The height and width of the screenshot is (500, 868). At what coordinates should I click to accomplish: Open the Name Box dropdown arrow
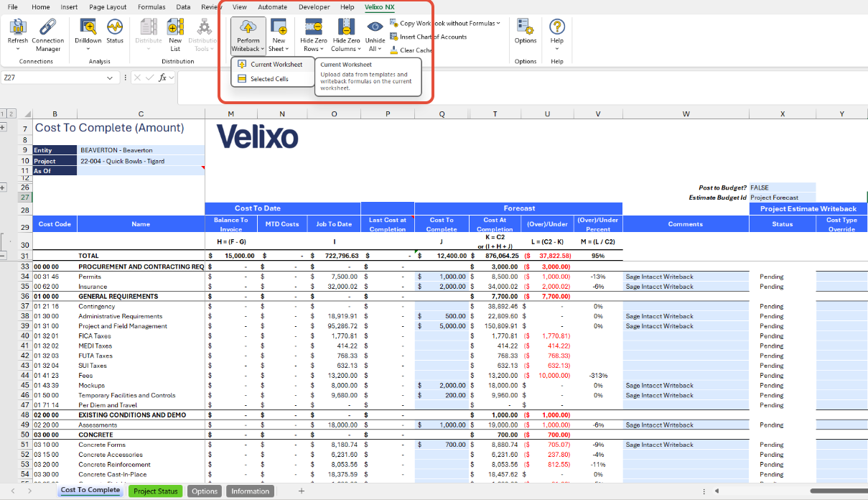pos(110,78)
